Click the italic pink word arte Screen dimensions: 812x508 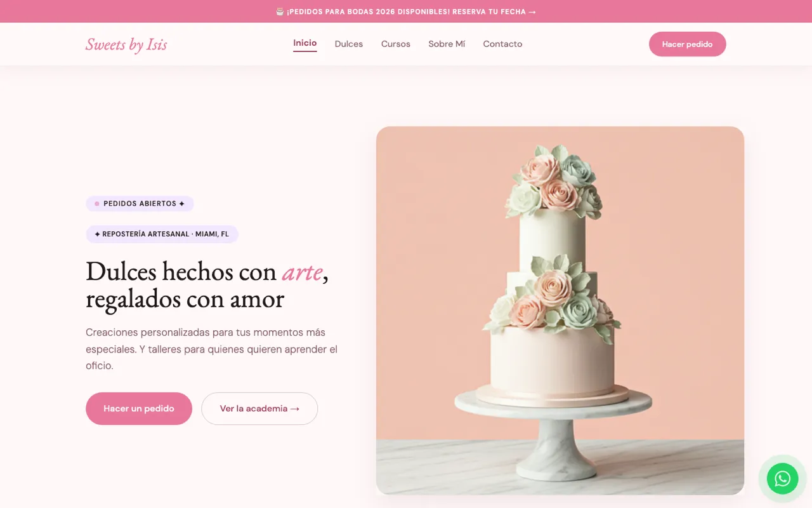302,272
